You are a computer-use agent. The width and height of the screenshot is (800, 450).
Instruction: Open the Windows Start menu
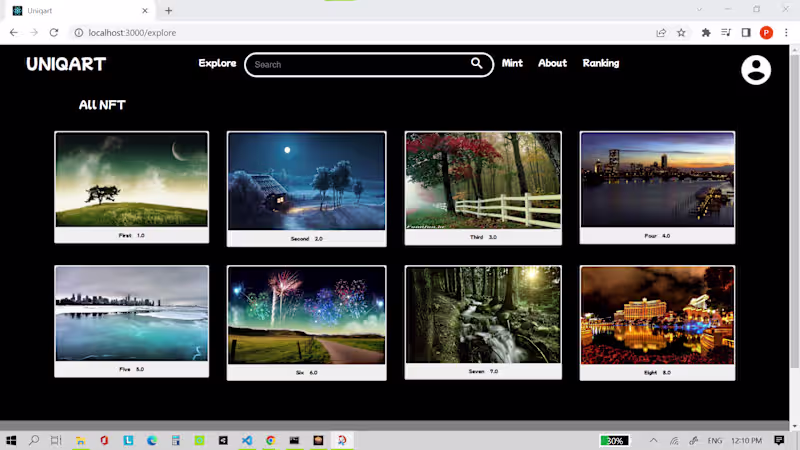click(12, 440)
